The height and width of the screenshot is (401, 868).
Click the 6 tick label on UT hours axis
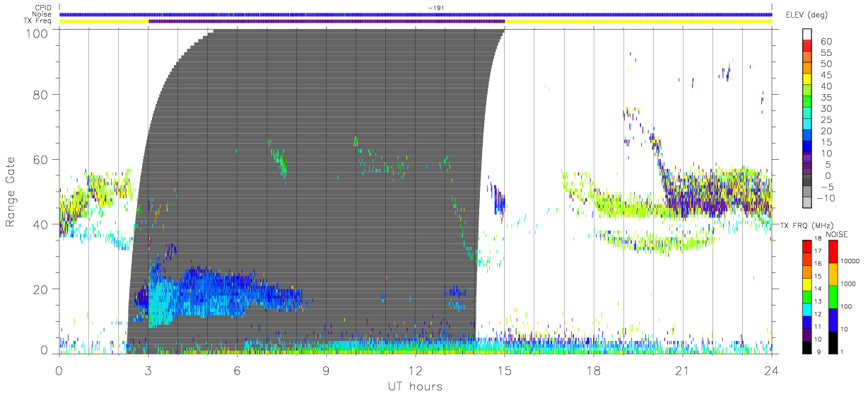click(237, 370)
